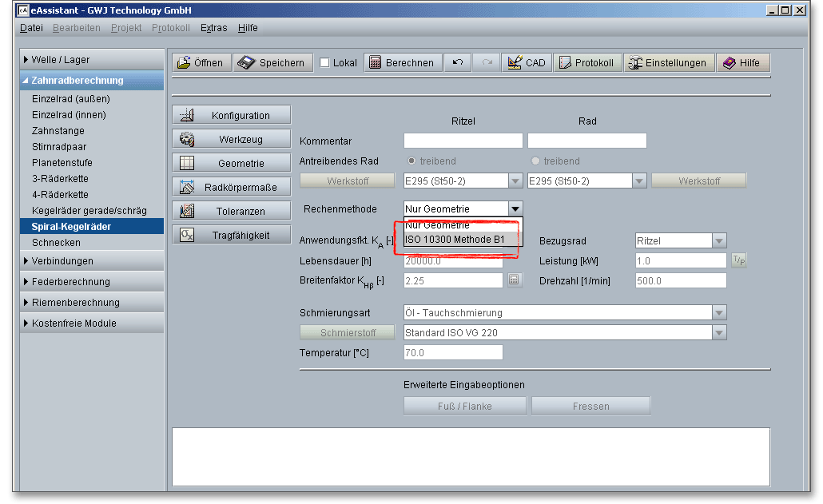The height and width of the screenshot is (504, 823).
Task: Select the Ritzel treibend radio button
Action: tap(412, 161)
